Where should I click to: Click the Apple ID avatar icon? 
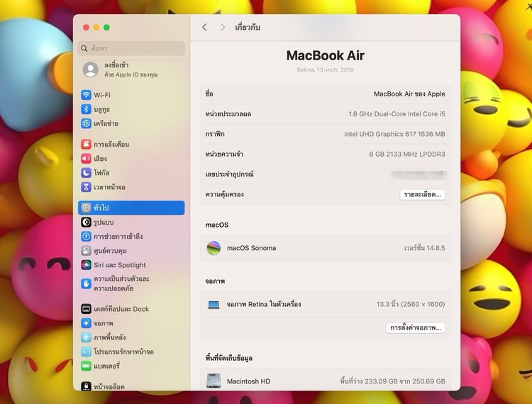click(x=91, y=69)
